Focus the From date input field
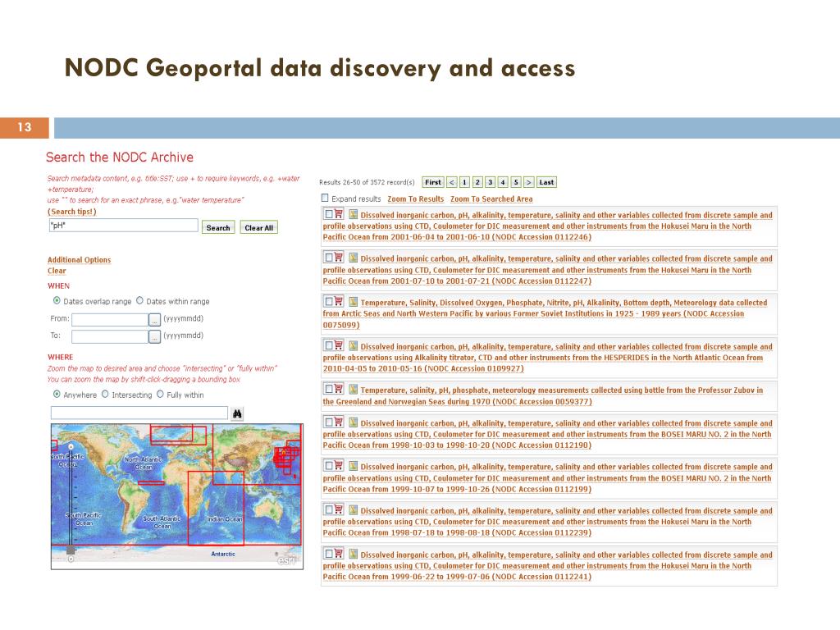This screenshot has height=630, width=840. (x=110, y=320)
